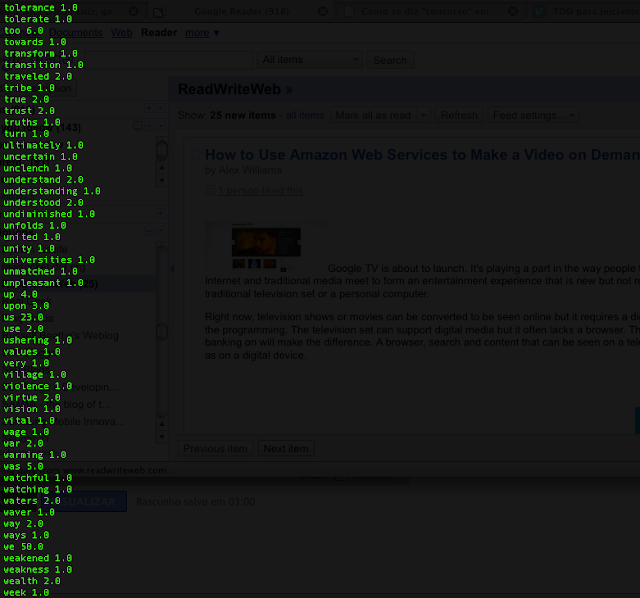Click terminal line 'was 5.0'

click(23, 466)
